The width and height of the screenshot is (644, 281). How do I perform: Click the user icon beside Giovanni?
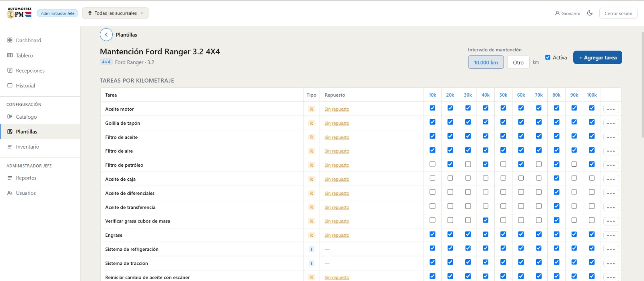pos(557,13)
